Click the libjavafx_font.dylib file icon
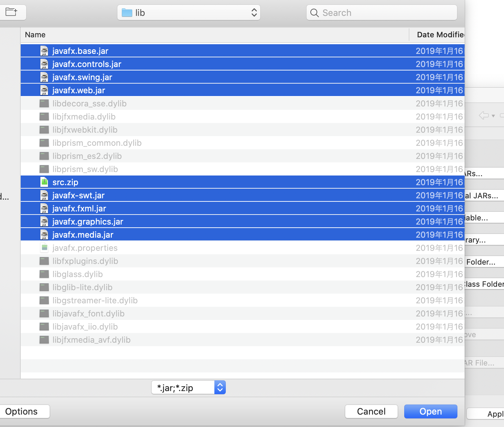This screenshot has height=427, width=504. (44, 313)
